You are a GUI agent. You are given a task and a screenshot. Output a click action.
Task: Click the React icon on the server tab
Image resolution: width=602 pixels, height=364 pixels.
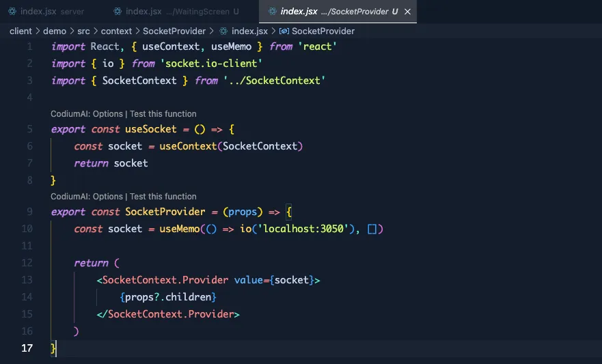[x=12, y=12]
